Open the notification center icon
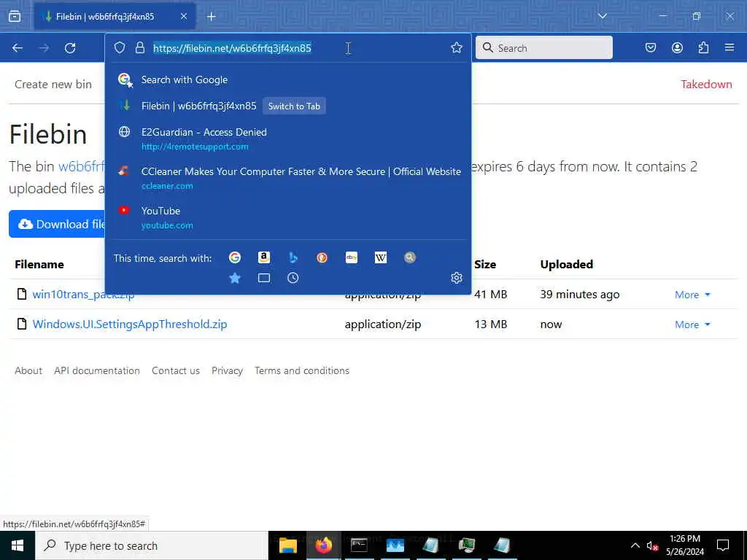 click(723, 545)
